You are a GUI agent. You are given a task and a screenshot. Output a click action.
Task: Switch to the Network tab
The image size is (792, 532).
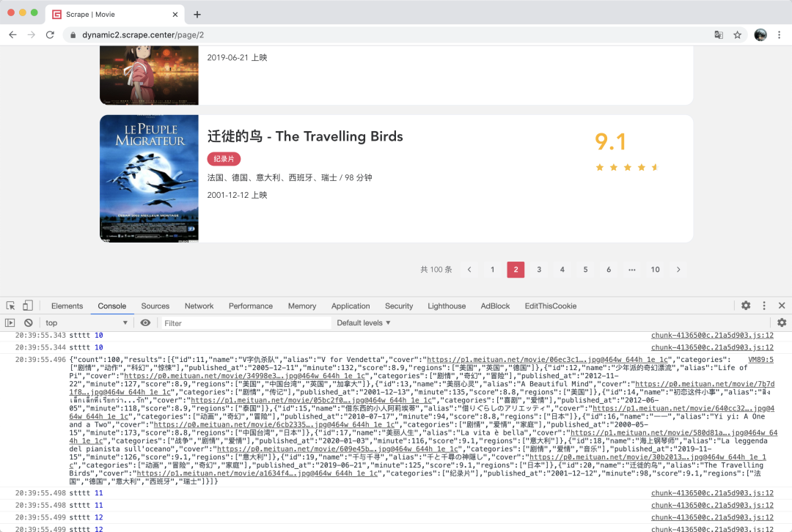[x=199, y=306]
